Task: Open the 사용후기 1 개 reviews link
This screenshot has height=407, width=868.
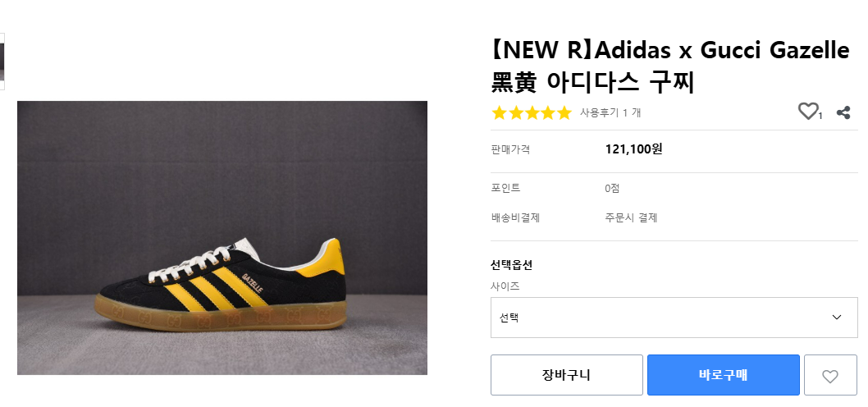Action: click(610, 113)
